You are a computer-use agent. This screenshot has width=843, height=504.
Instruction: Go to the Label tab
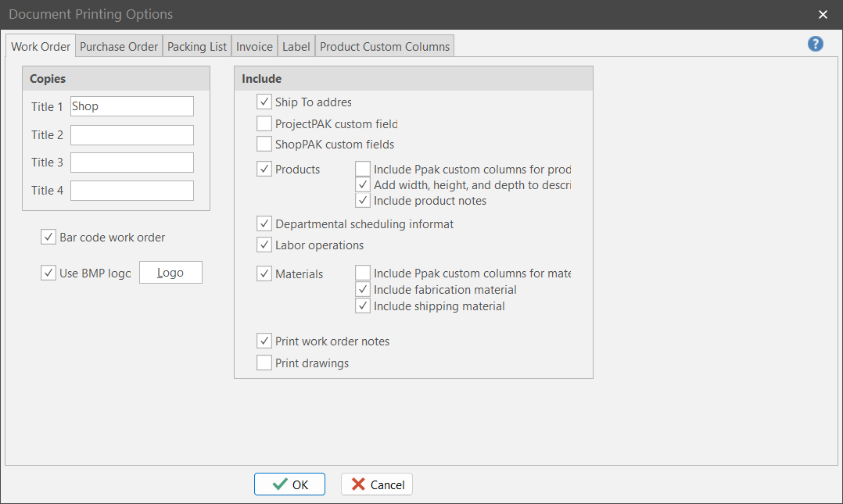(x=296, y=47)
